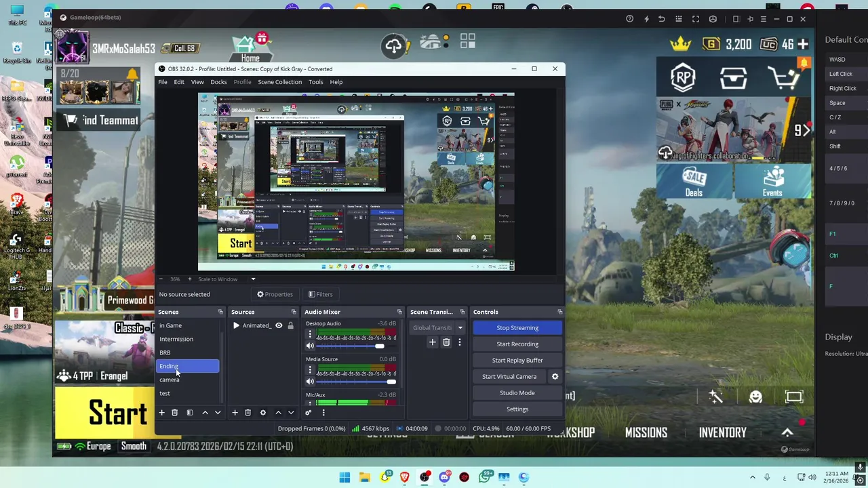The height and width of the screenshot is (488, 868).
Task: Open transition properties three-dot menu
Action: pos(459,342)
